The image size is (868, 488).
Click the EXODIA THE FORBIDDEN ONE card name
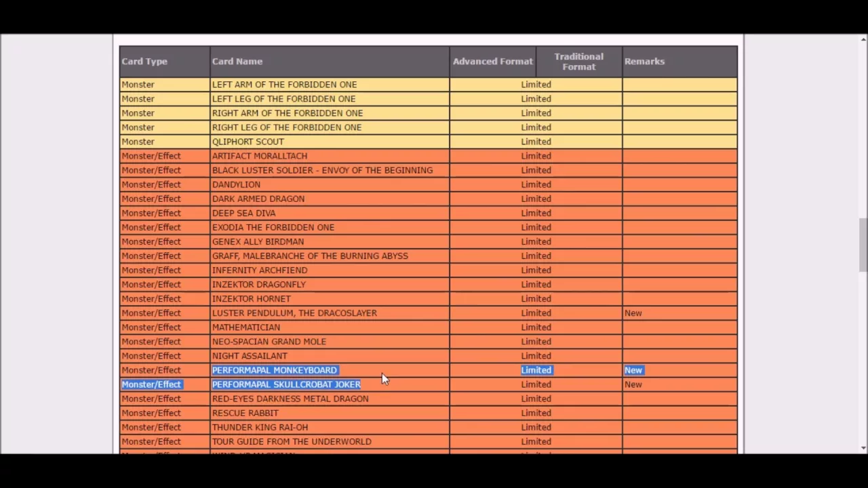pyautogui.click(x=273, y=227)
